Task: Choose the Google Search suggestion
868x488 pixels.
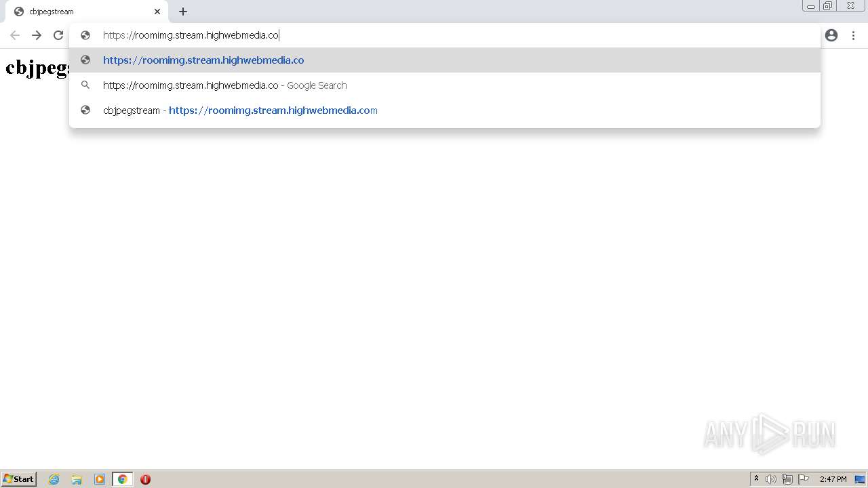Action: click(445, 85)
